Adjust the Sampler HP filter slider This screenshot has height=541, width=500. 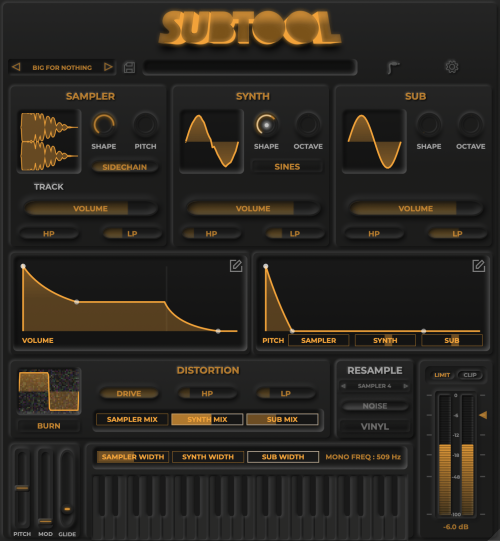(x=49, y=234)
